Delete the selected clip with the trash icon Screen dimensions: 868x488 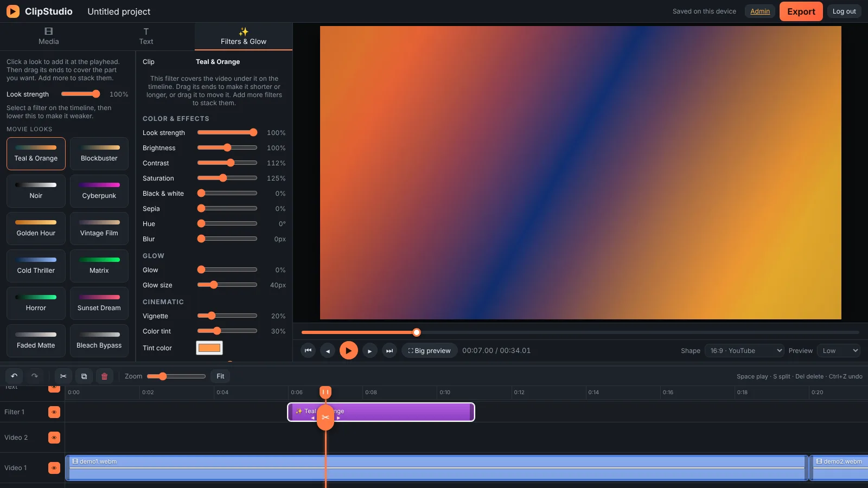pos(105,376)
